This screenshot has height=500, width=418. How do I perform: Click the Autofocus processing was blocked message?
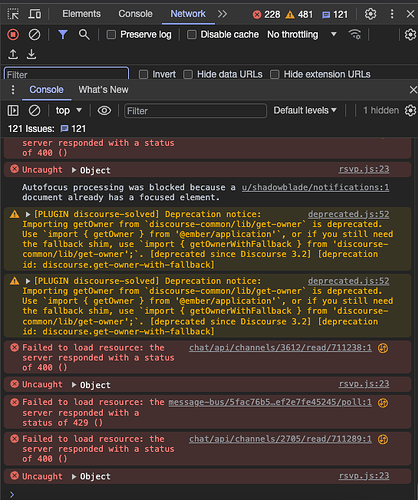coord(129,192)
